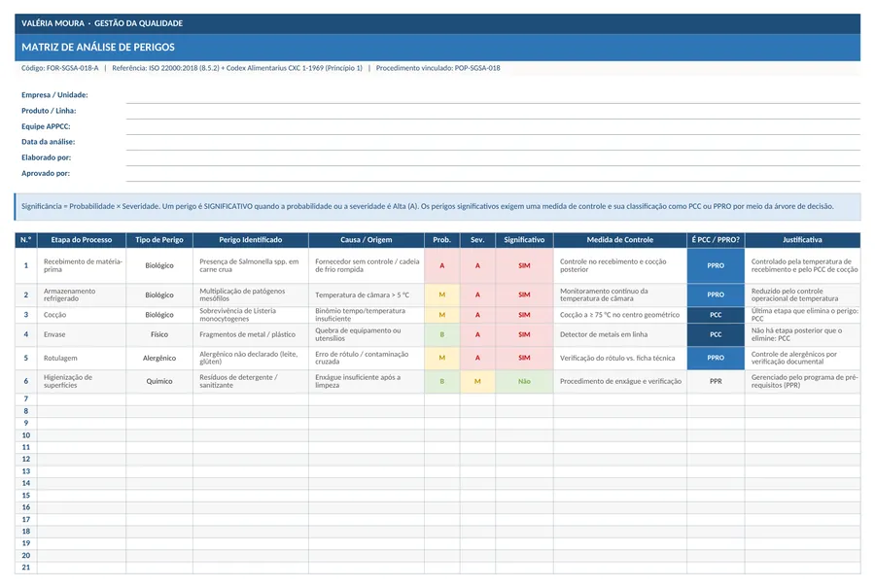Click 'Recebimento de matéria-prima' cell

pos(82,265)
